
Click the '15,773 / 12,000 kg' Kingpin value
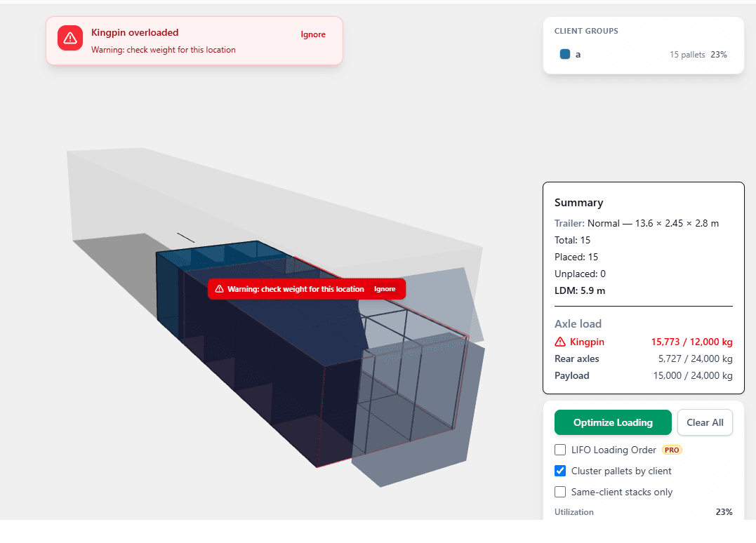692,342
